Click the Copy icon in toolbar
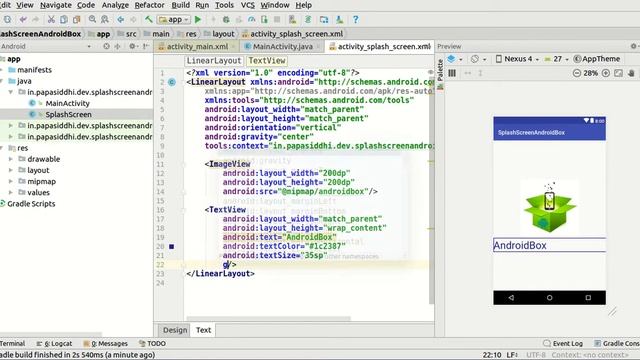 click(x=64, y=19)
